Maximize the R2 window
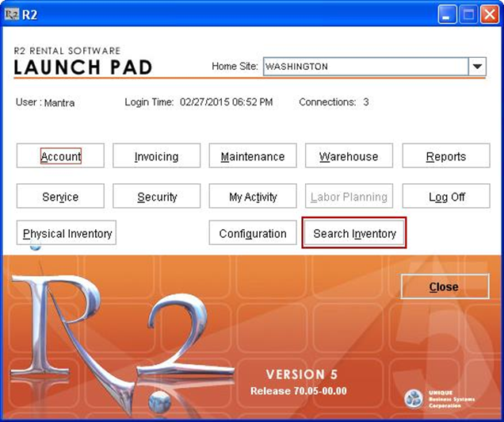 pyautogui.click(x=468, y=15)
